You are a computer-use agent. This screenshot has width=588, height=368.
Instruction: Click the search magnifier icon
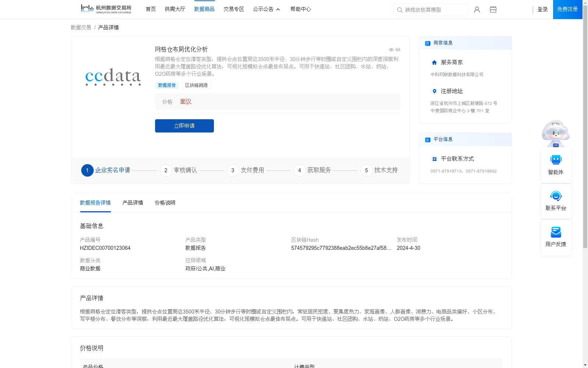pos(400,10)
